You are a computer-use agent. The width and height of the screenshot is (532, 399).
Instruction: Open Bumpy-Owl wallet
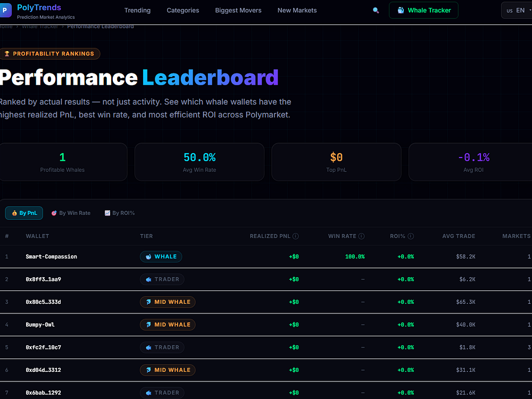(40, 325)
